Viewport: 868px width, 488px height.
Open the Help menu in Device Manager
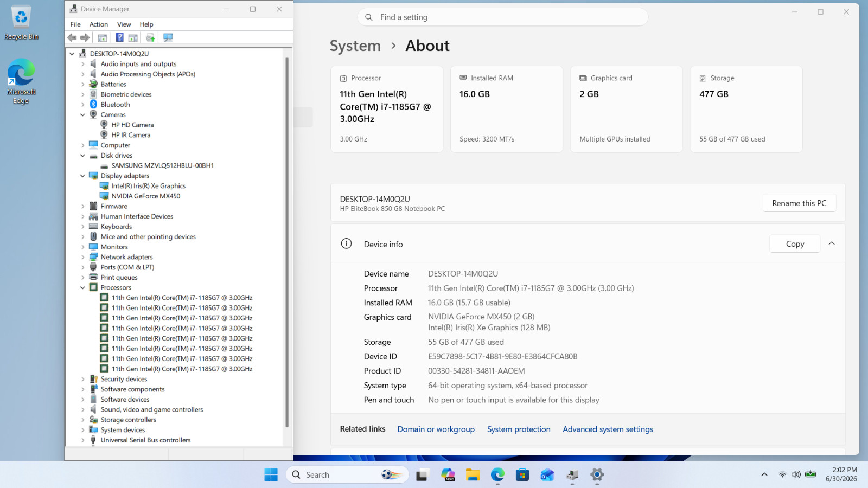(x=146, y=24)
